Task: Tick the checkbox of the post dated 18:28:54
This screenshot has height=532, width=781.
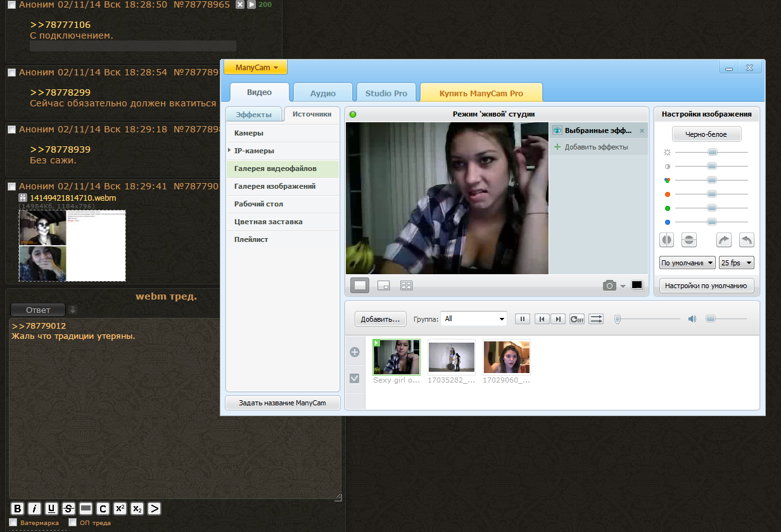Action: click(x=11, y=72)
